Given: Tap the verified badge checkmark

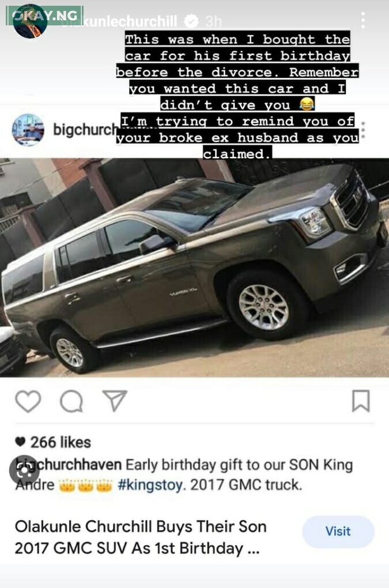Looking at the screenshot, I should [191, 21].
